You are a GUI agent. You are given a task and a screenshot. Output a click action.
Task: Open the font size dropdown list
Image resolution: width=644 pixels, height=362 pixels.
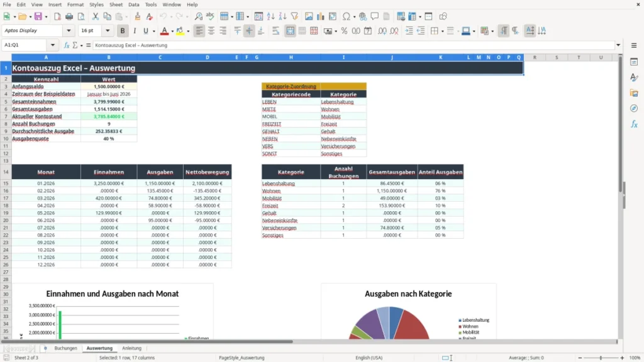(x=108, y=30)
